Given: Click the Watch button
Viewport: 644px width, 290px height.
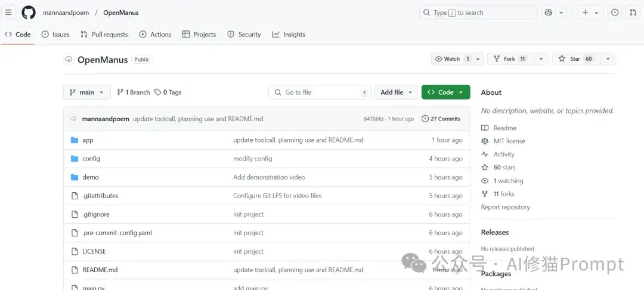Looking at the screenshot, I should (x=452, y=58).
